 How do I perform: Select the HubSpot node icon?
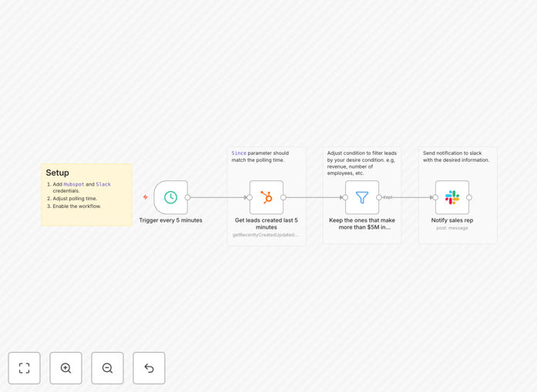[x=267, y=197]
